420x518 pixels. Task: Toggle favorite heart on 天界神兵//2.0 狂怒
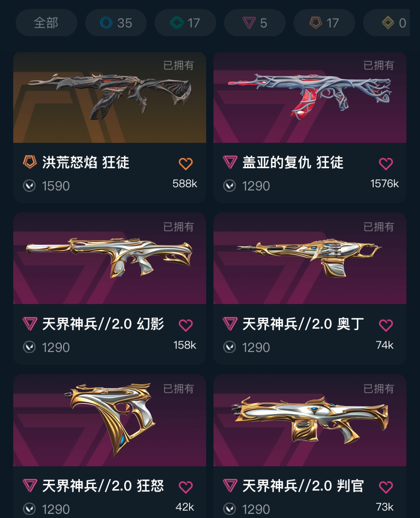[186, 487]
